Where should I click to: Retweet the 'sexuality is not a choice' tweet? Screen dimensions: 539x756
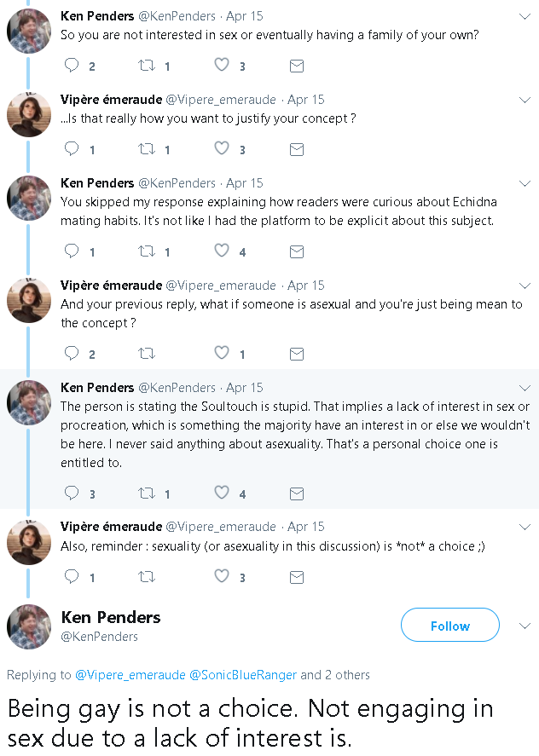coord(147,576)
